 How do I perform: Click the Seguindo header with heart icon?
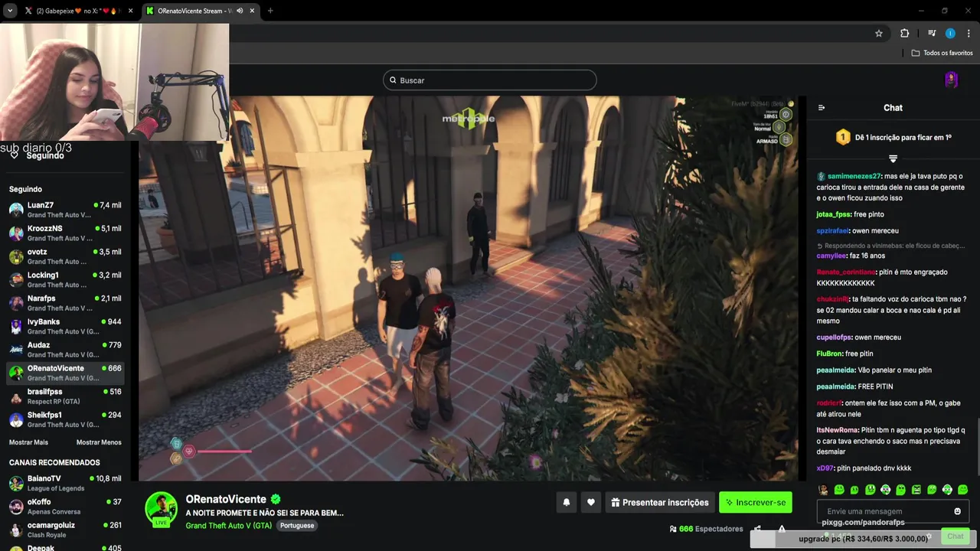(x=37, y=155)
